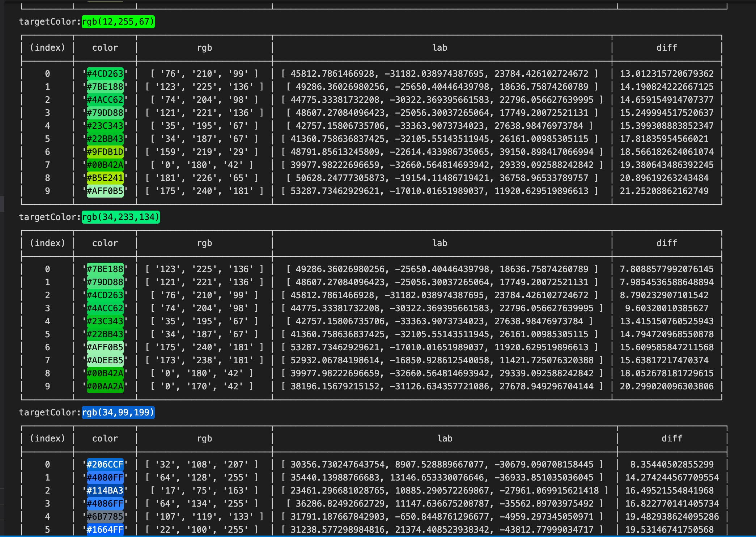Click the rgb cell ['107', '119', '133']
756x537 pixels.
pyautogui.click(x=204, y=517)
